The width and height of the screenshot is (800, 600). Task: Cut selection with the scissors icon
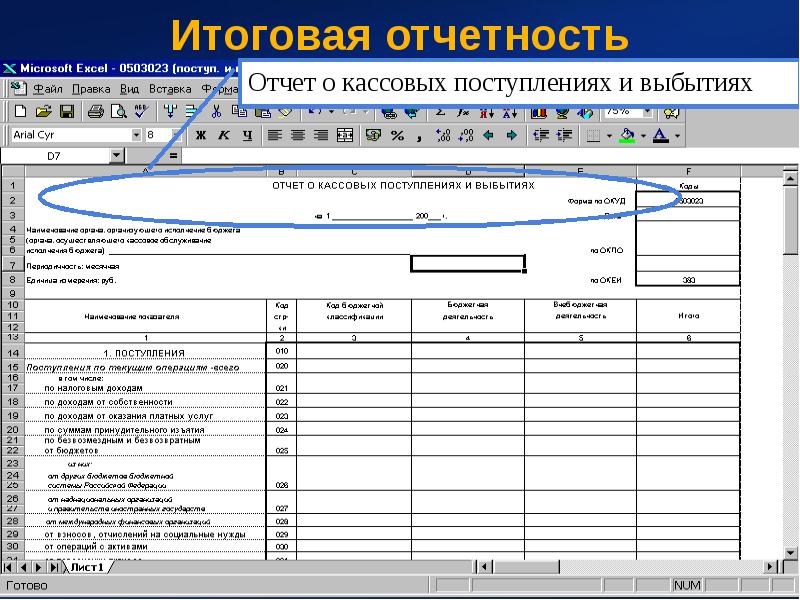coord(215,111)
